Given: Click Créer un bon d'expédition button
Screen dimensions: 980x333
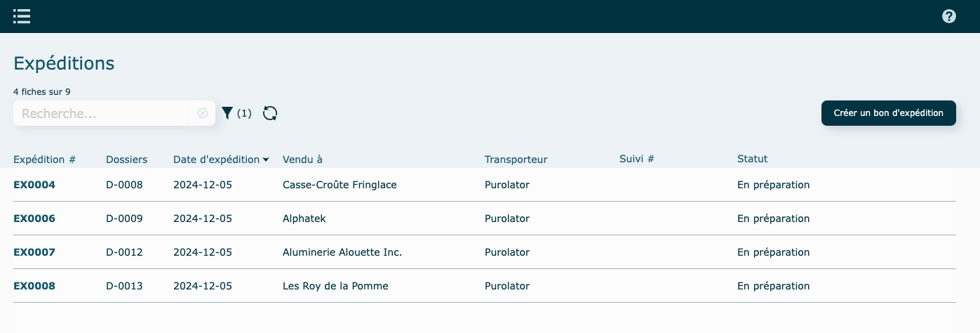Looking at the screenshot, I should pyautogui.click(x=888, y=113).
